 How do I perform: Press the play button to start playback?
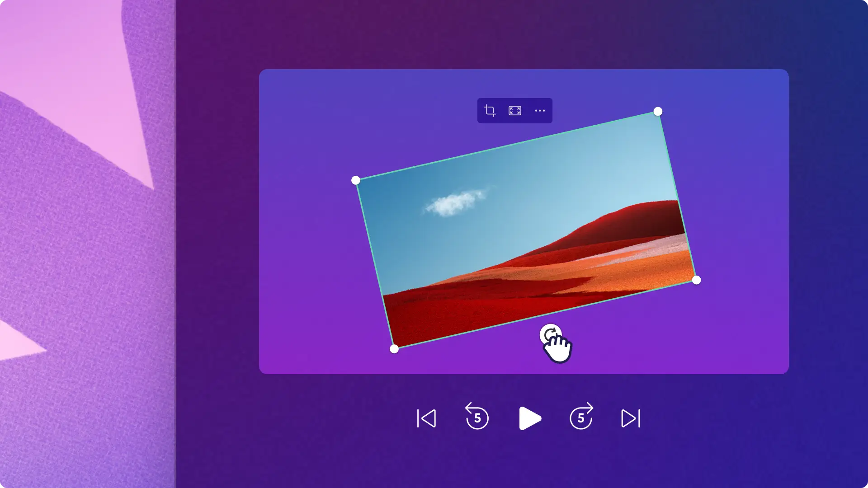[529, 418]
